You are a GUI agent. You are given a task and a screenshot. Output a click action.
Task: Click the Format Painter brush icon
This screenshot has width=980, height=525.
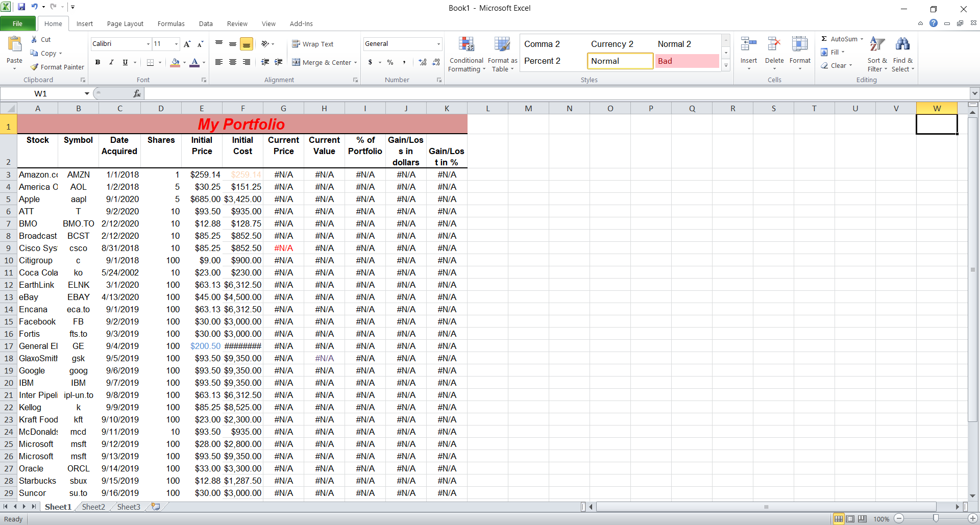(x=35, y=67)
